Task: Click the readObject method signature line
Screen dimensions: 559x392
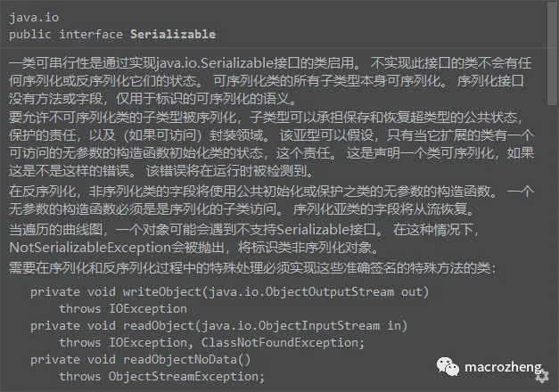Action: [x=219, y=326]
